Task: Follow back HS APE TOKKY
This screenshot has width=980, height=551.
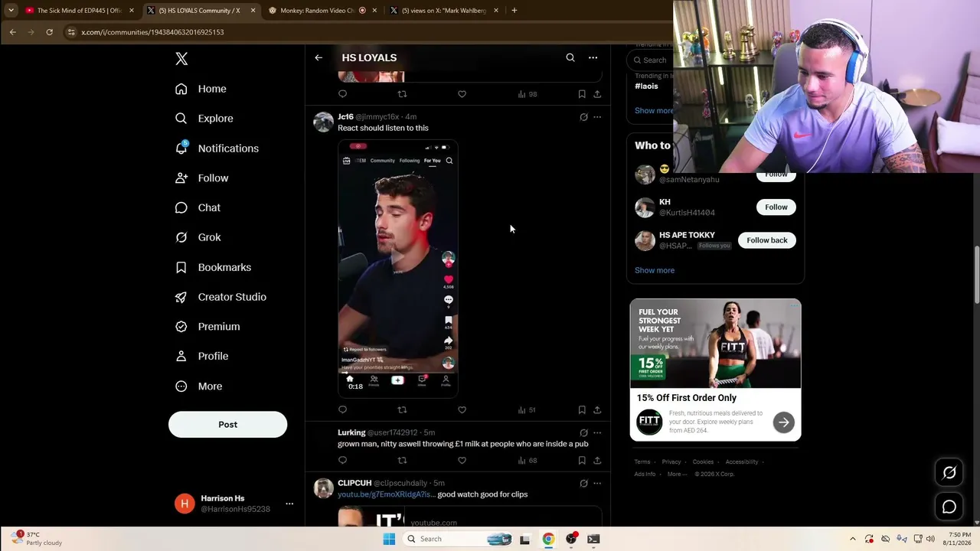Action: click(x=766, y=240)
